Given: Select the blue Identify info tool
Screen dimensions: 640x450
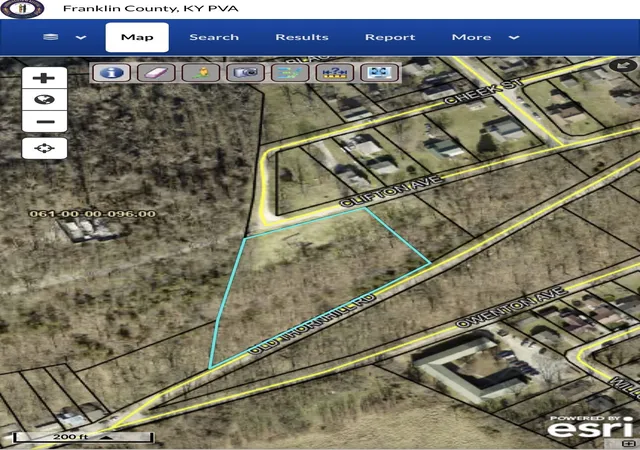Looking at the screenshot, I should 112,73.
